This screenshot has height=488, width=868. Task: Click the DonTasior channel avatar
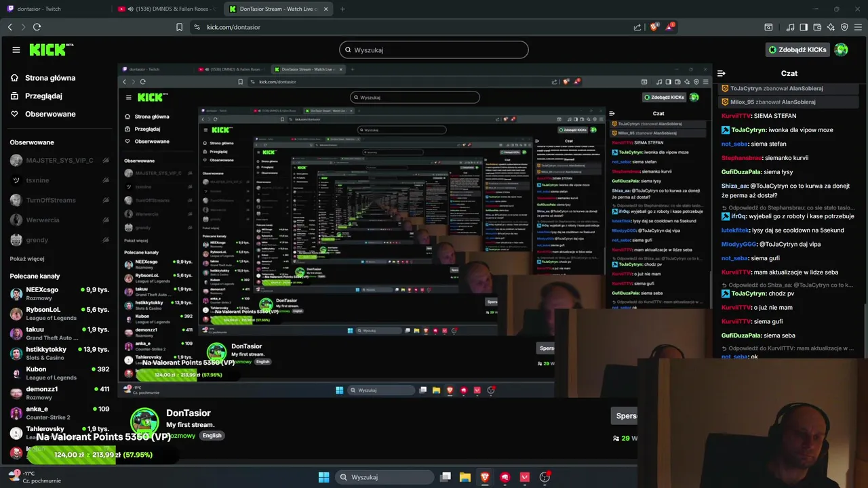144,422
